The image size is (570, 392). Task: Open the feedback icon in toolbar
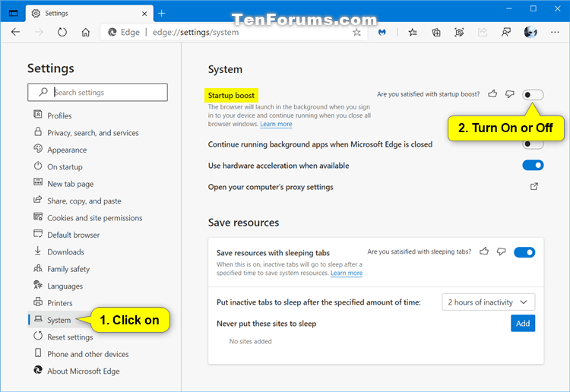[505, 33]
